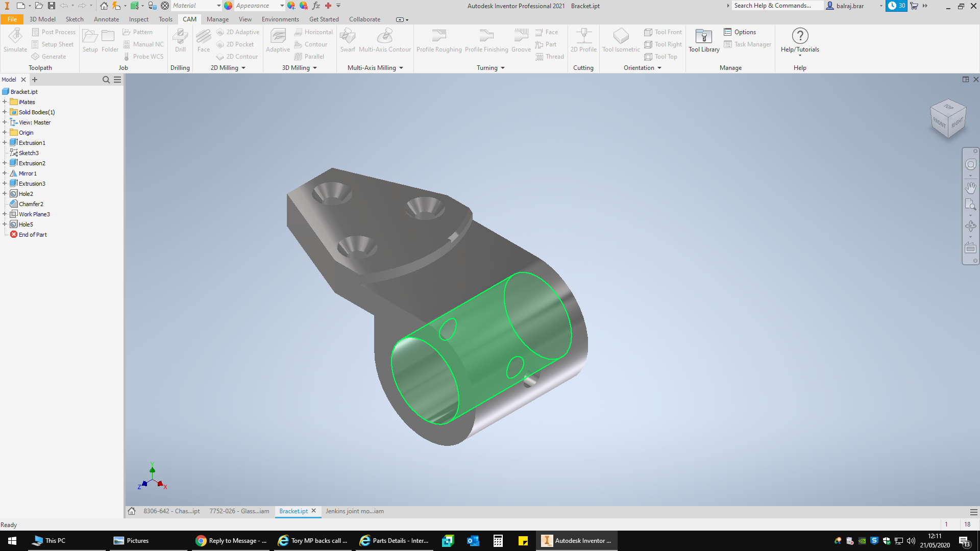Click the Search Help & Commands field
Screen dimensions: 980x551
[x=777, y=6]
